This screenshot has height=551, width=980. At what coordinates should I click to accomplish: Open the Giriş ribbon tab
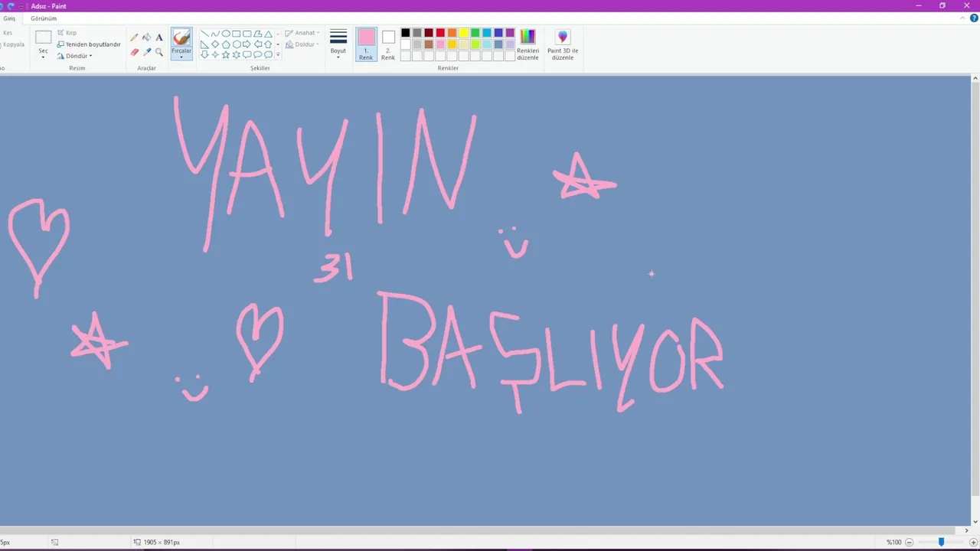point(9,18)
